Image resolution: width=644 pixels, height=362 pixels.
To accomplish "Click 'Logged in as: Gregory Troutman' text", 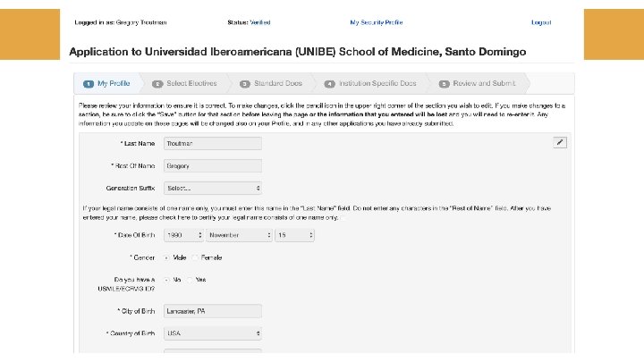I will click(x=121, y=22).
